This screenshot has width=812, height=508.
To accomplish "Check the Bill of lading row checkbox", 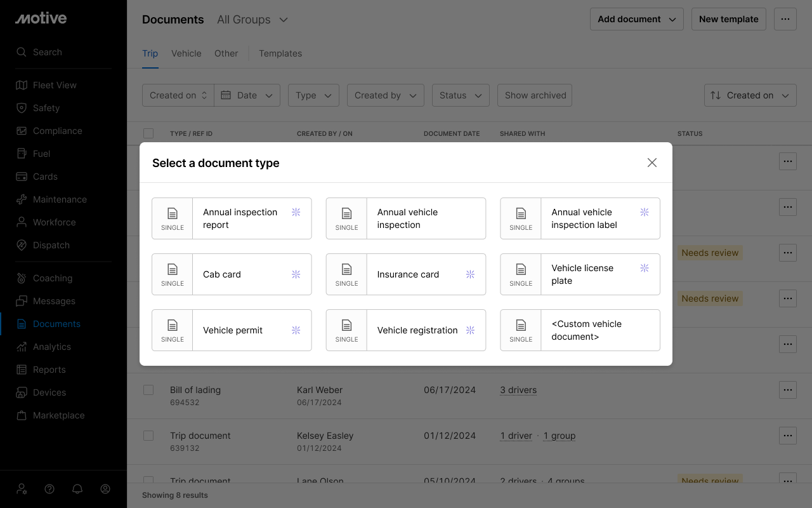I will pos(148,390).
